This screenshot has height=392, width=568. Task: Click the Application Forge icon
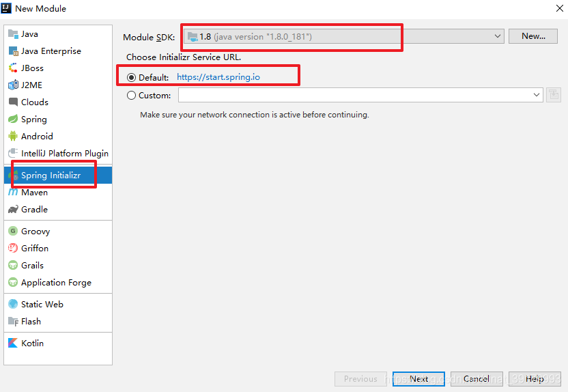(x=13, y=282)
